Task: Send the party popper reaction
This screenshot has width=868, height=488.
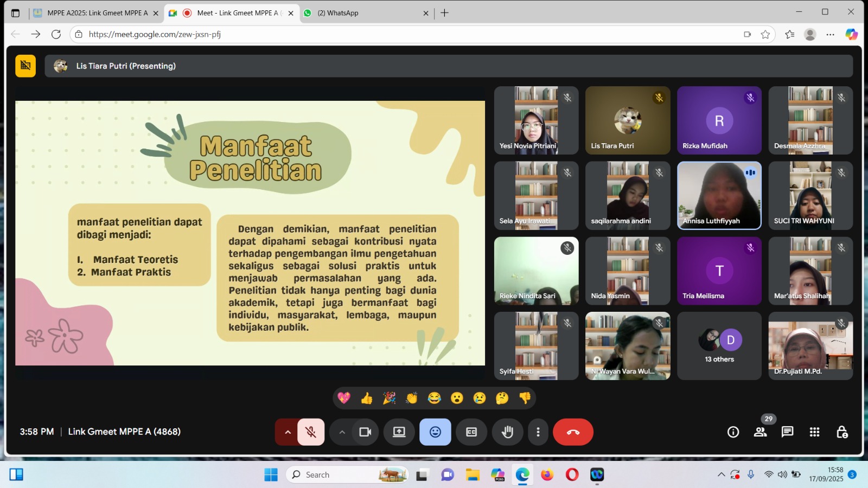Action: click(x=389, y=399)
